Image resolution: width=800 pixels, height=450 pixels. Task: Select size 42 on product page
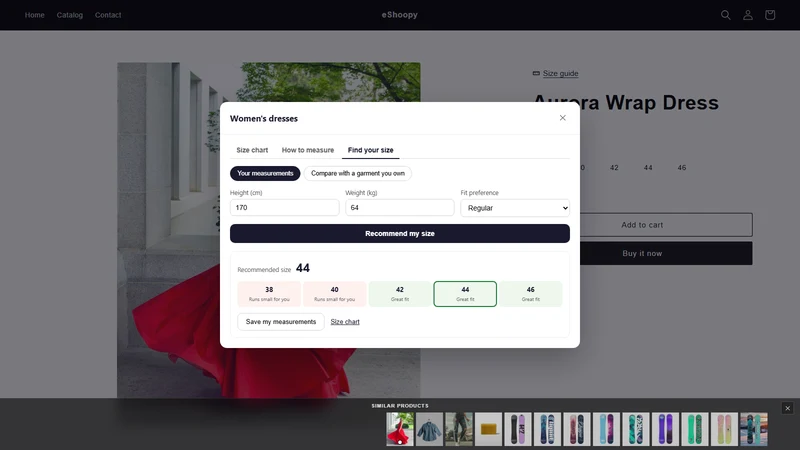(614, 167)
